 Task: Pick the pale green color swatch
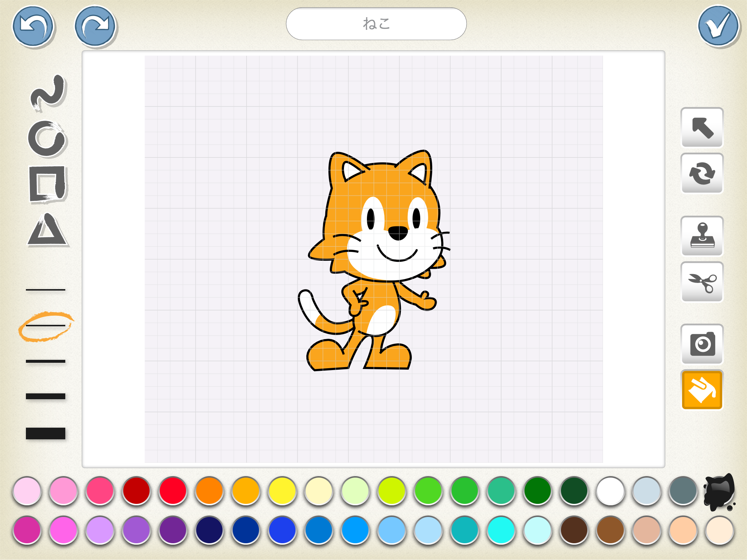(x=355, y=491)
